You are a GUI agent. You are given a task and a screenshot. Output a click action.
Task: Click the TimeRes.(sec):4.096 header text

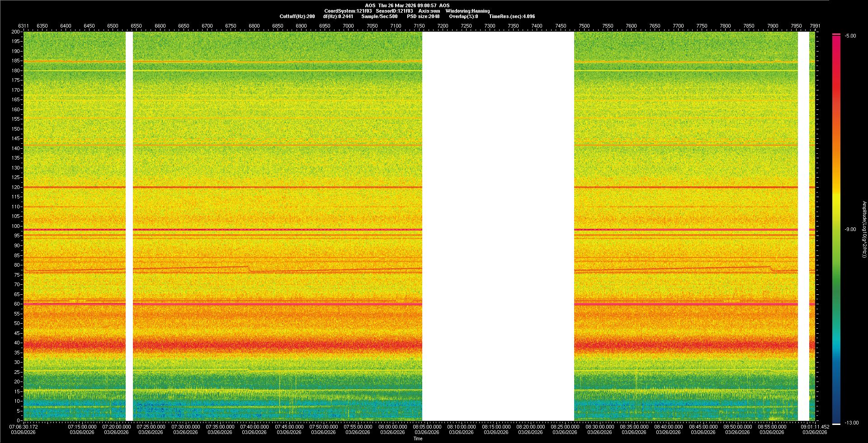pos(512,16)
